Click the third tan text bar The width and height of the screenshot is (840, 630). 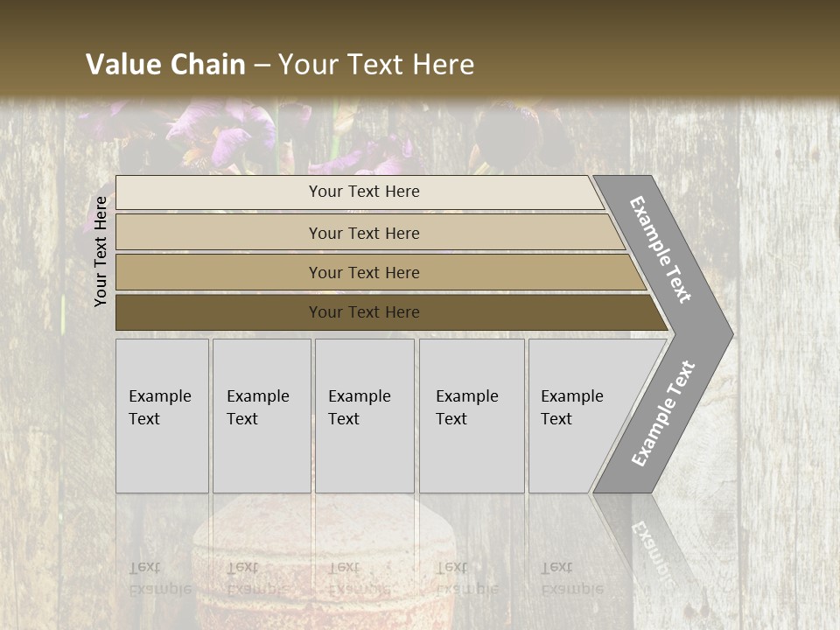(363, 272)
